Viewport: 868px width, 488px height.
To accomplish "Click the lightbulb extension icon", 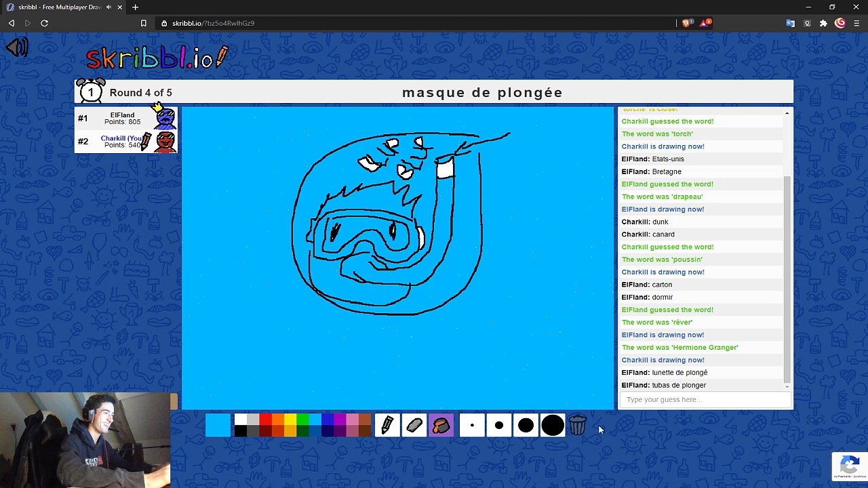I will 807,23.
